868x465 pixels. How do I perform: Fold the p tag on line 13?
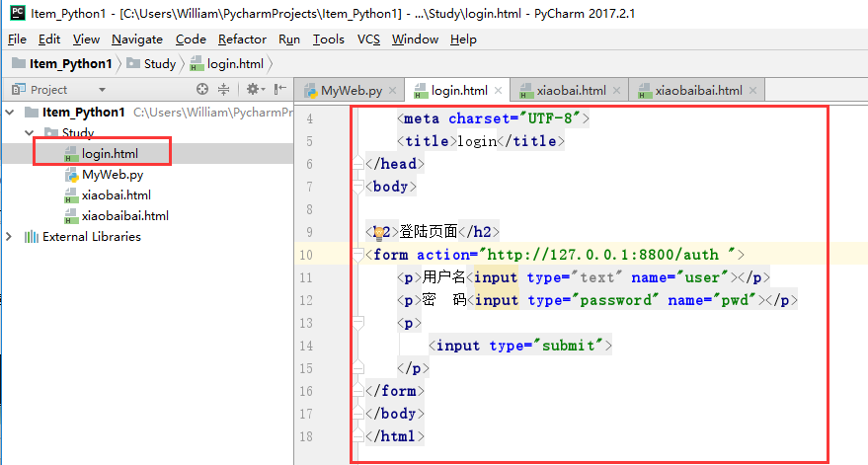point(358,323)
